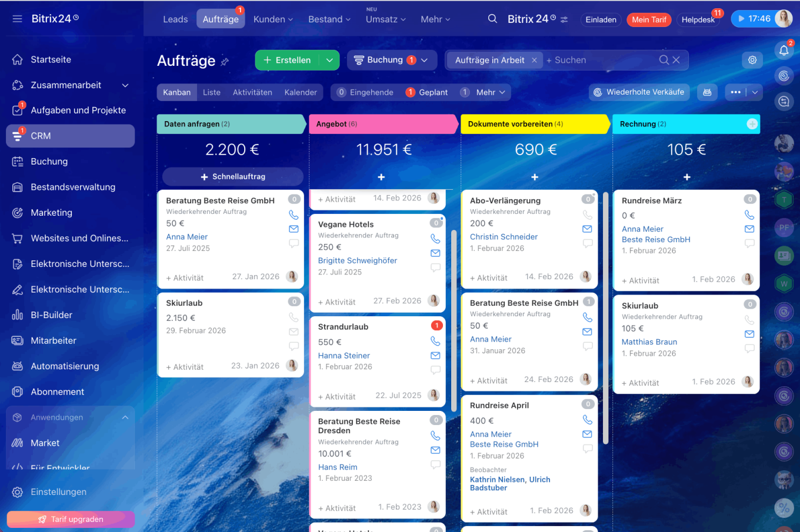Open the robot automation icon button

click(x=707, y=92)
